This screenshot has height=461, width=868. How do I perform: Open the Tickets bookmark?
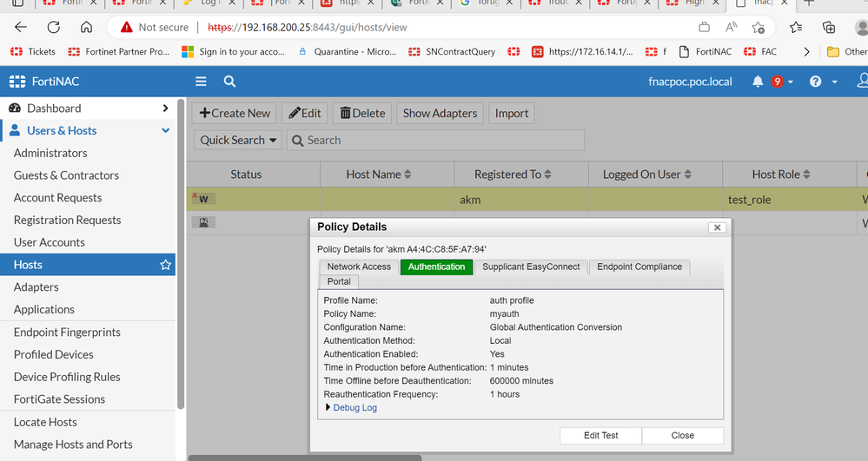coord(33,51)
